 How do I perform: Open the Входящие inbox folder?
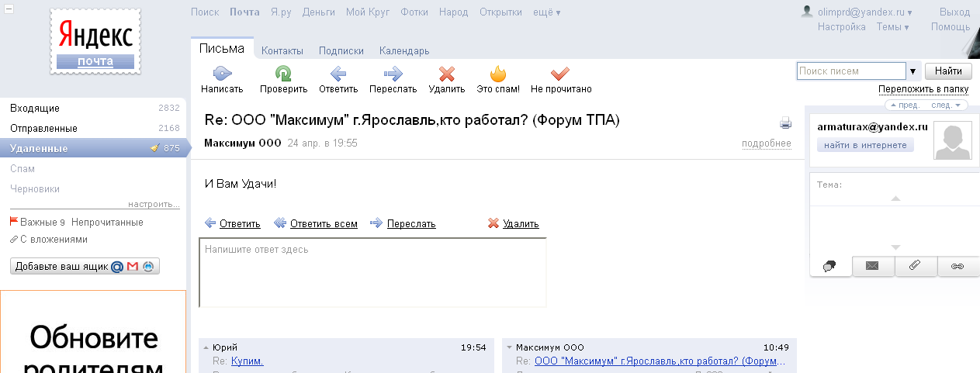coord(35,109)
